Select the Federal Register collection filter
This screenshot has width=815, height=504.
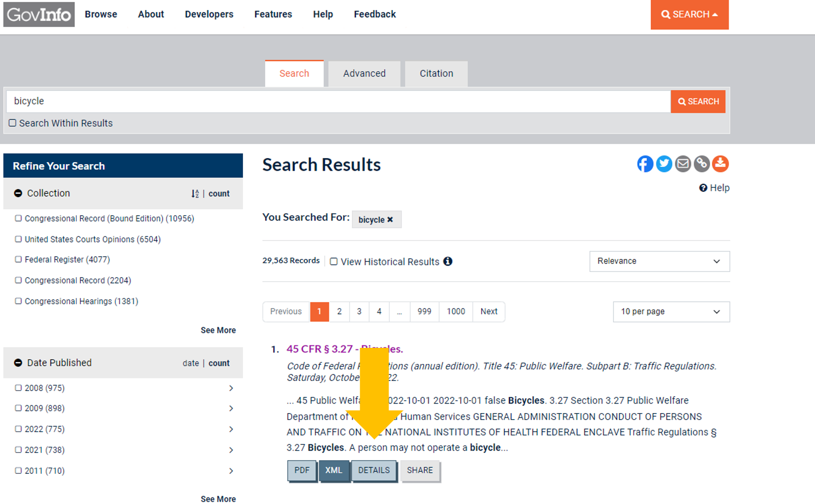(19, 259)
